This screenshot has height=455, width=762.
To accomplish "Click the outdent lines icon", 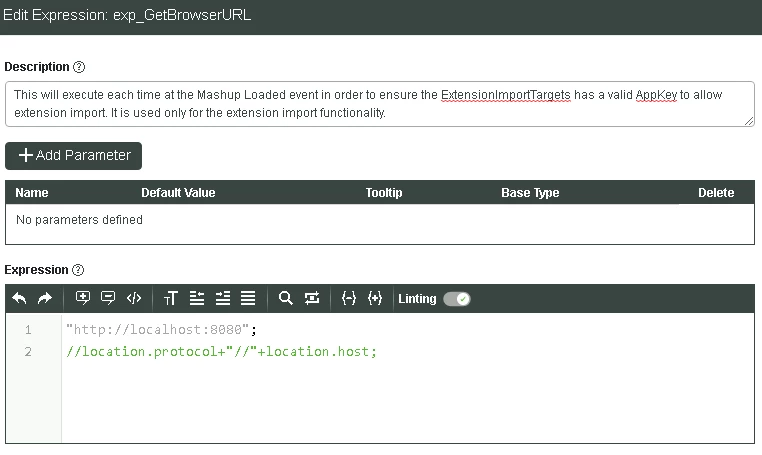I will 197,298.
